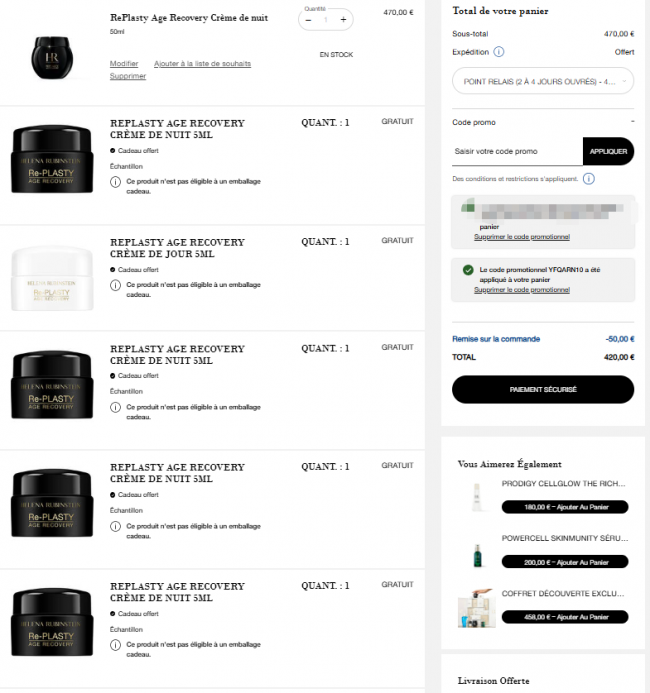The image size is (650, 693).
Task: Click the green checkmark on YFQARN10 message
Action: (468, 270)
